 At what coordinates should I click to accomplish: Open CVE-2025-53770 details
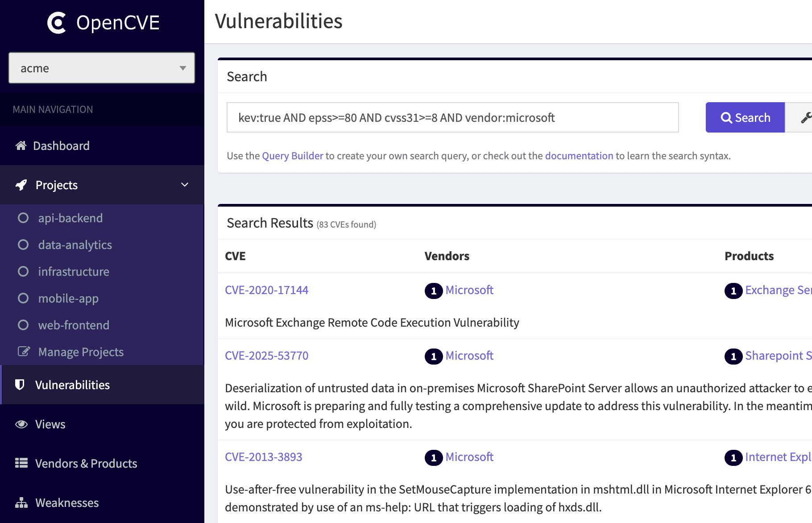click(267, 355)
